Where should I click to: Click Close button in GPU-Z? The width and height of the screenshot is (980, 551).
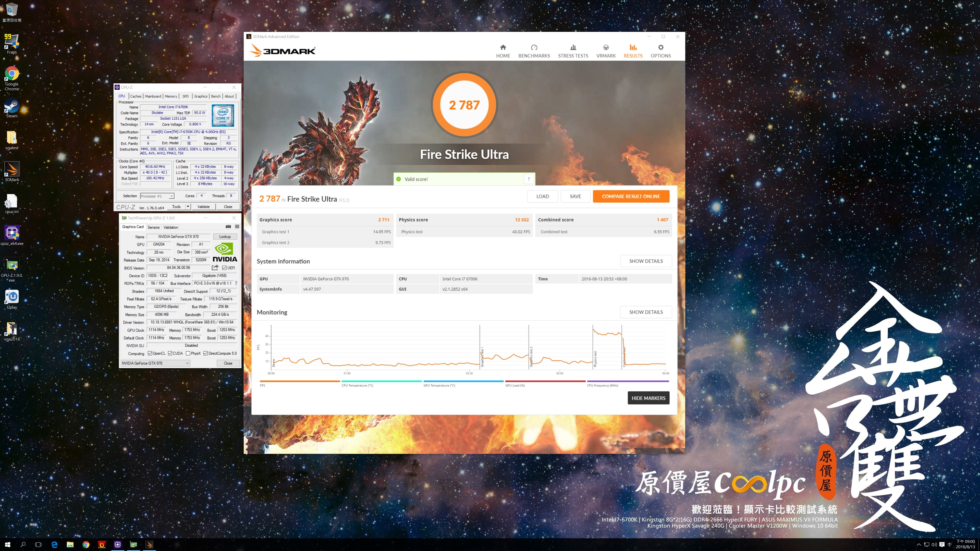point(228,363)
